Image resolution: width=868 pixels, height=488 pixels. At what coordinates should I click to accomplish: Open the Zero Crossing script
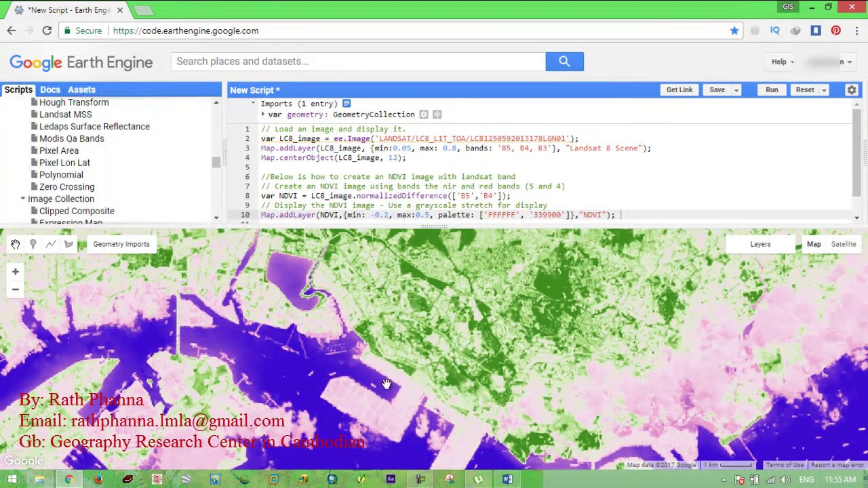tap(66, 187)
